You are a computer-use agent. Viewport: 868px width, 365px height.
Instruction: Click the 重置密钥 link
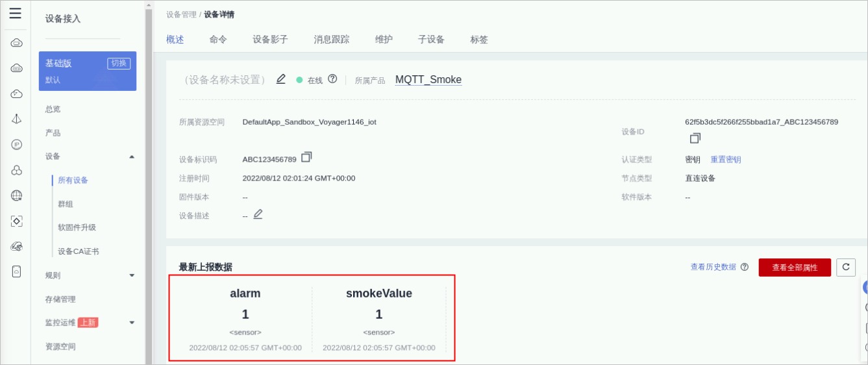[x=725, y=160]
